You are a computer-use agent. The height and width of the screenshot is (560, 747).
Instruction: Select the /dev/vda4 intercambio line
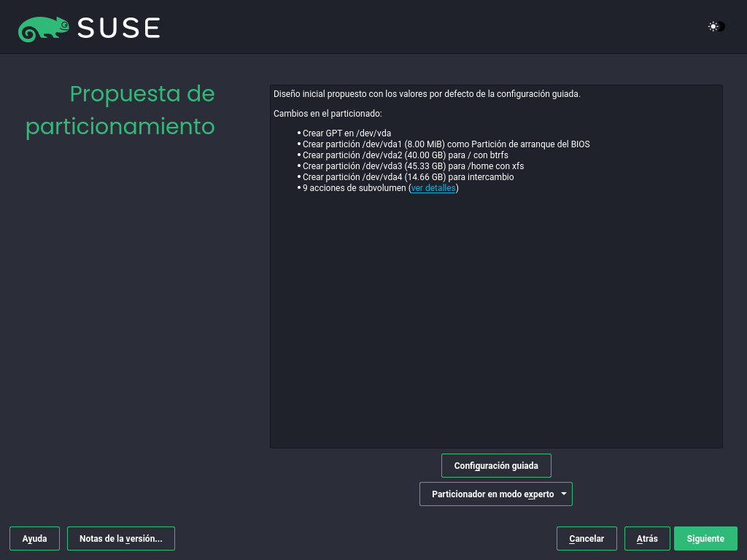409,177
